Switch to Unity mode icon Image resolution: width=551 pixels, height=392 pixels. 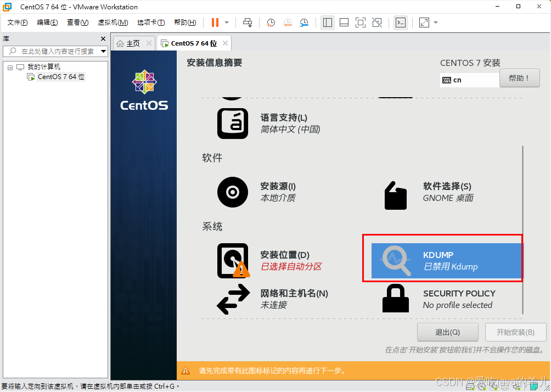tap(376, 23)
